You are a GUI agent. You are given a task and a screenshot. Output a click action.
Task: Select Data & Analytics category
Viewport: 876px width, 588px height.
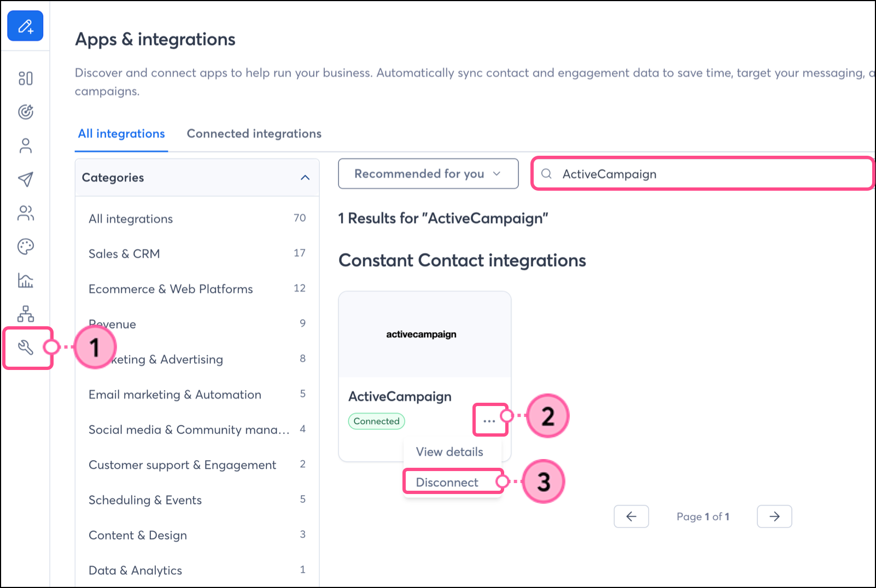(x=197, y=570)
